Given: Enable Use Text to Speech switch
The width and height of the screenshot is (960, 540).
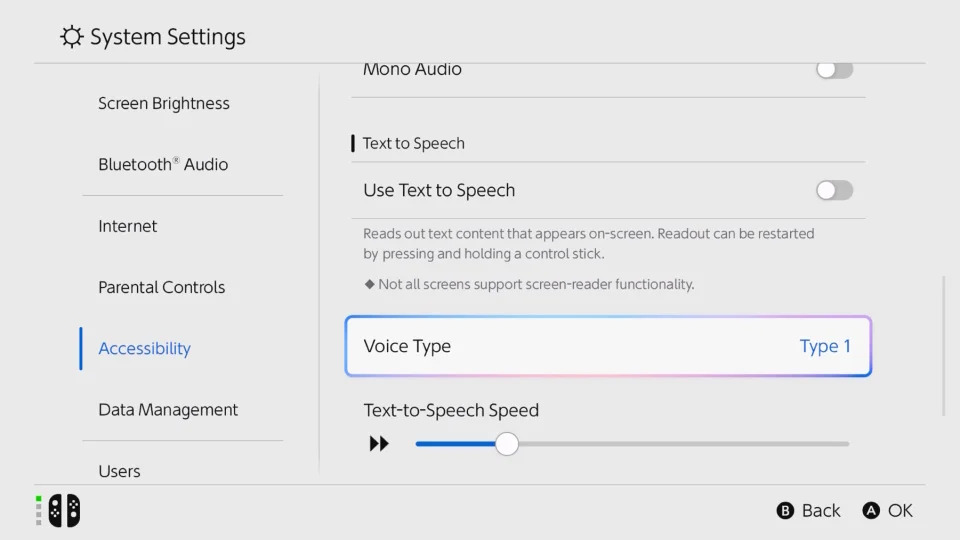Looking at the screenshot, I should click(x=834, y=190).
